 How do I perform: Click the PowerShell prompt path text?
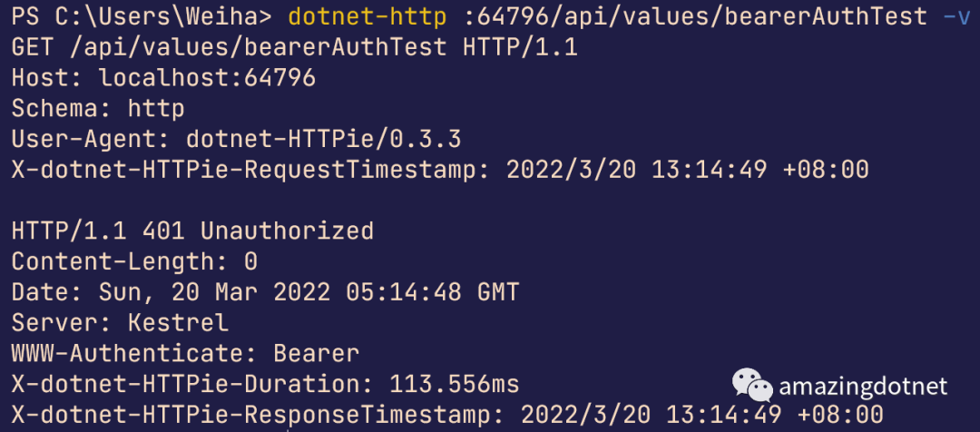tap(142, 17)
